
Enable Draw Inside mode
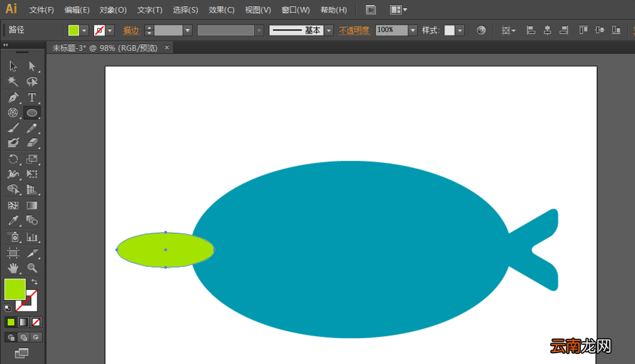[x=36, y=337]
